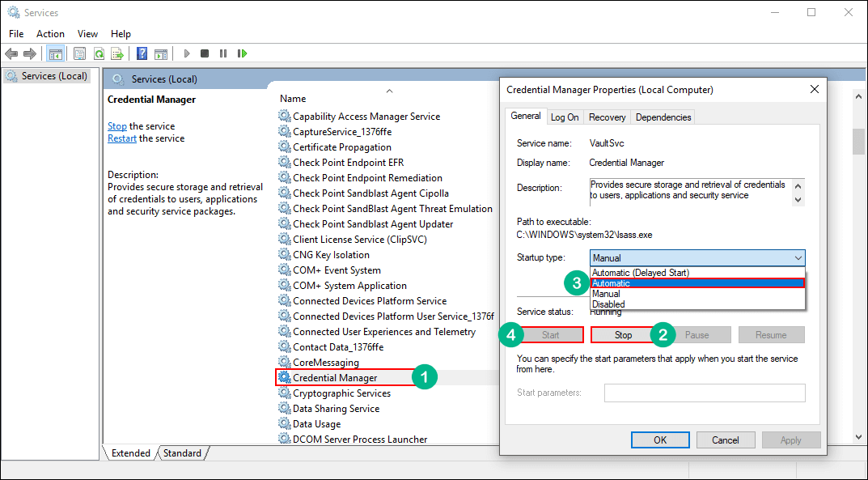
Task: Switch to the Standard view tab
Action: [x=182, y=452]
